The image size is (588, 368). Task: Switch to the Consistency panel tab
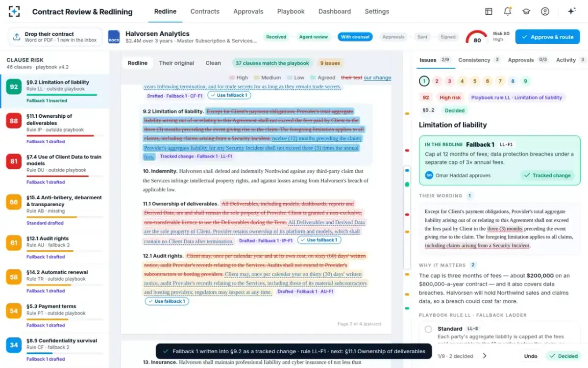coord(479,60)
